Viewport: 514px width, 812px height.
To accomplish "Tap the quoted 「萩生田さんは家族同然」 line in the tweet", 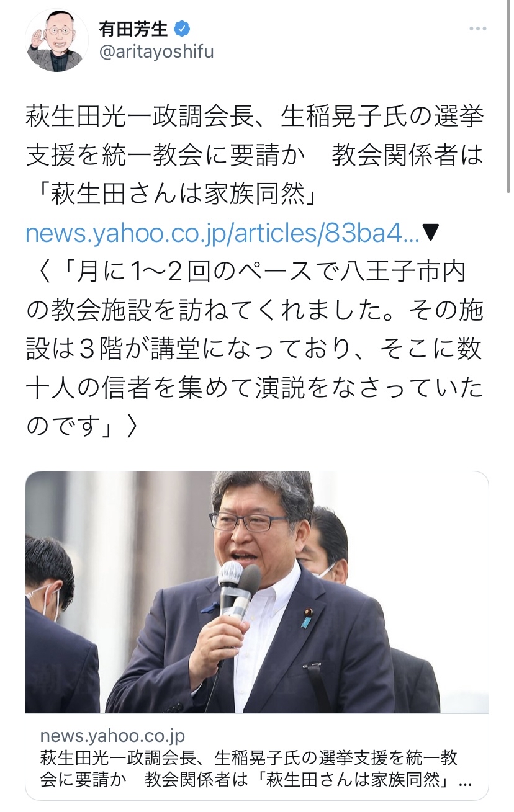I will click(173, 196).
